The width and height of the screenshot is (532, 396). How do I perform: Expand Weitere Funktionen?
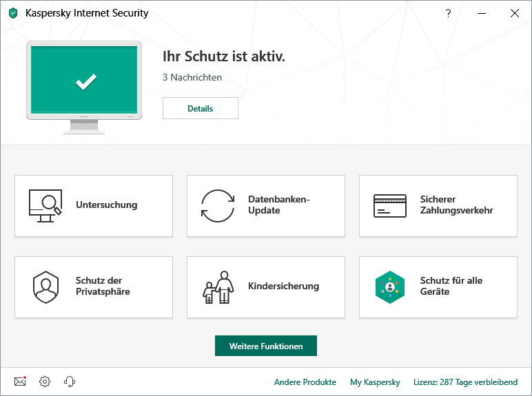tap(266, 346)
